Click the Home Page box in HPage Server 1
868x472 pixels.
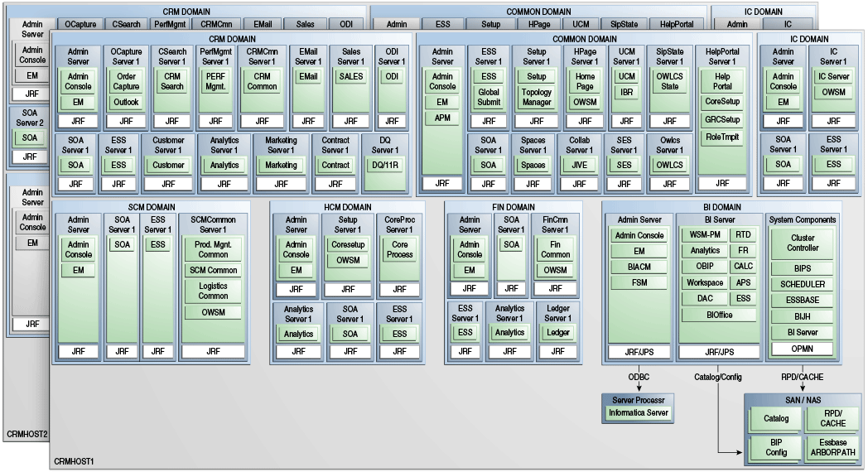tap(585, 81)
